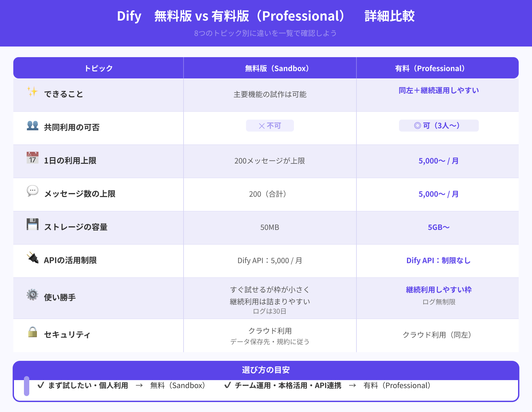Check the まず試したい・個人利用 checkmark

(41, 385)
